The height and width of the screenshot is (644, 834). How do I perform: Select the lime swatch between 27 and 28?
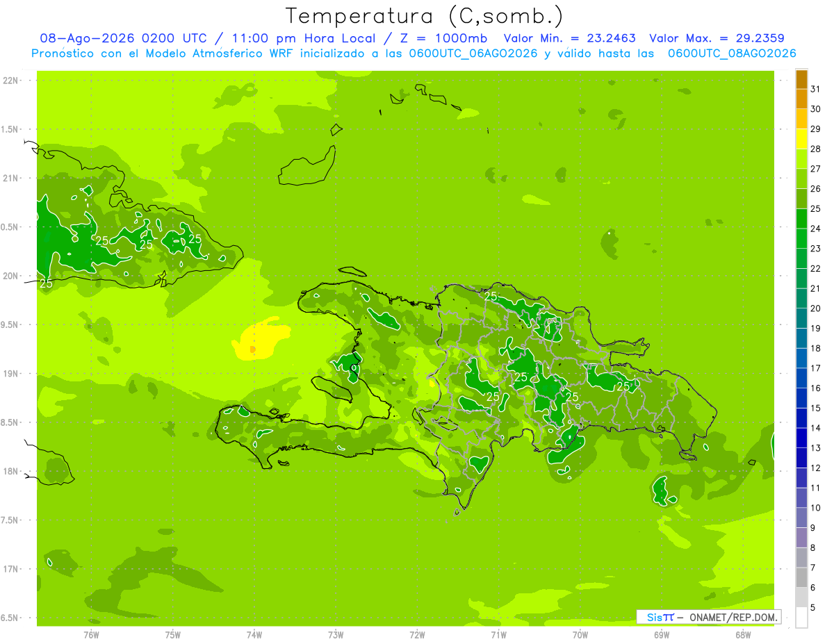(801, 159)
